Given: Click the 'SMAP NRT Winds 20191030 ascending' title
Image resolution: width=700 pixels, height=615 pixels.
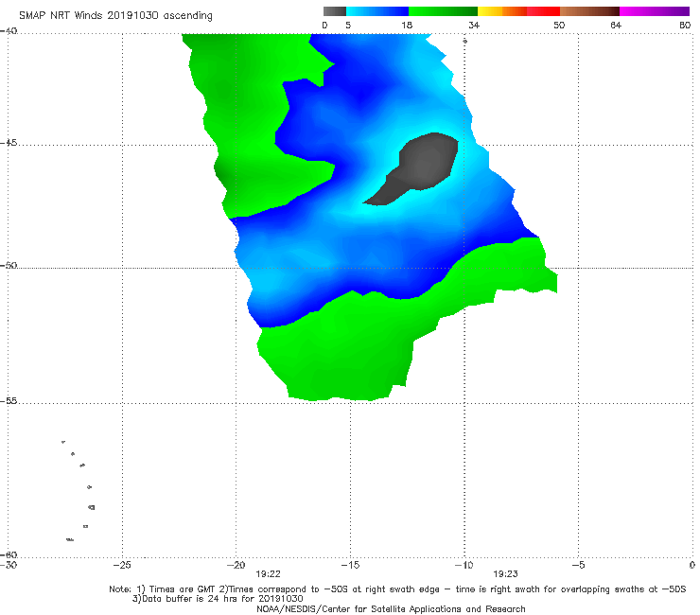Looking at the screenshot, I should [115, 16].
